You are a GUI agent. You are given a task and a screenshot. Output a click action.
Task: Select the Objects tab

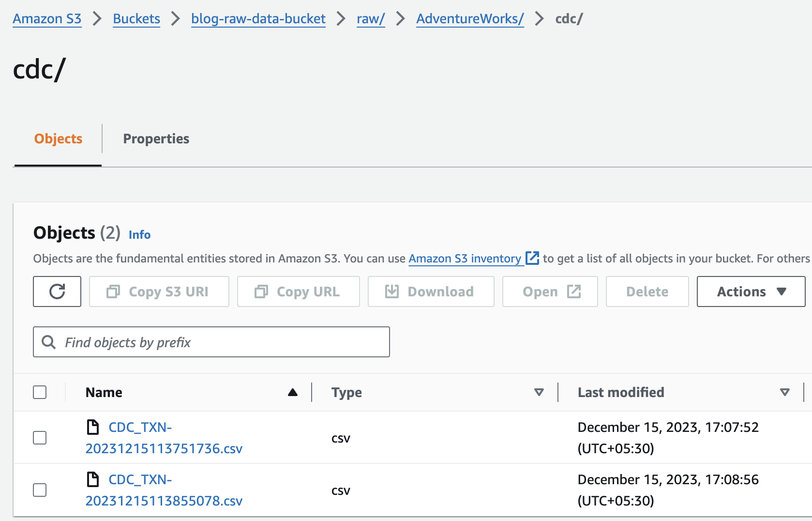[58, 139]
